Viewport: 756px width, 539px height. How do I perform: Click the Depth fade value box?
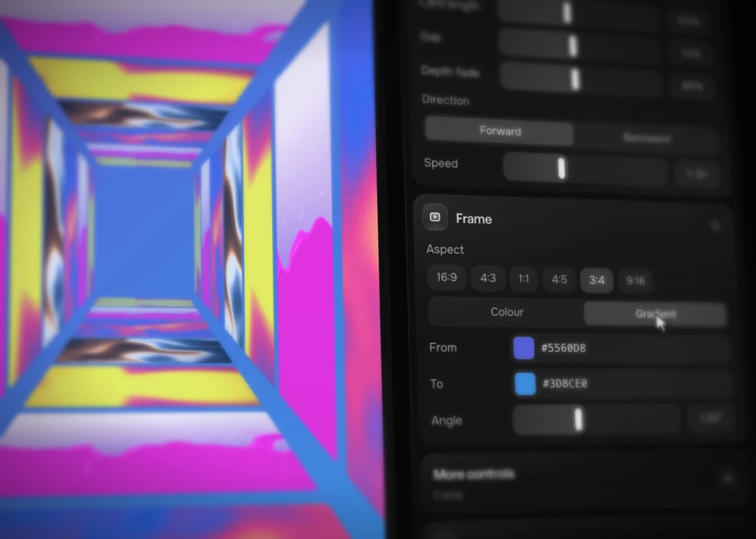click(x=692, y=86)
